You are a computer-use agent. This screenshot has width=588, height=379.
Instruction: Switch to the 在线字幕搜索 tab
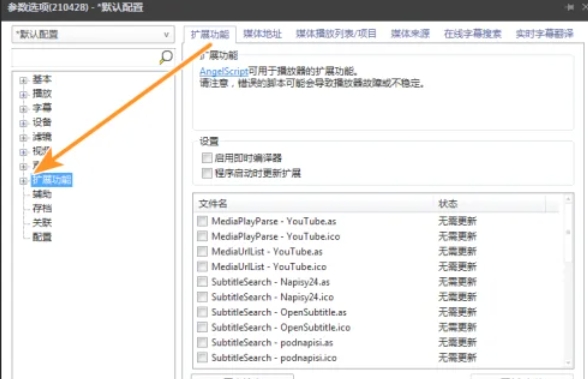(x=472, y=34)
